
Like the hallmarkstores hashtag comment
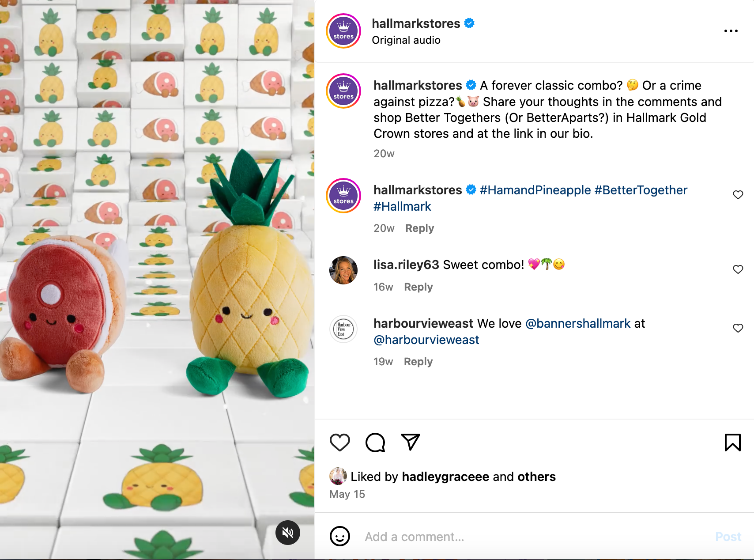[x=738, y=195]
